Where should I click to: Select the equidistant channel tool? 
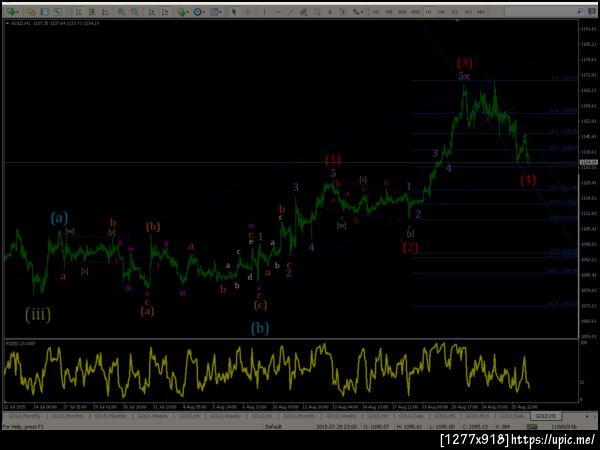pyautogui.click(x=304, y=12)
